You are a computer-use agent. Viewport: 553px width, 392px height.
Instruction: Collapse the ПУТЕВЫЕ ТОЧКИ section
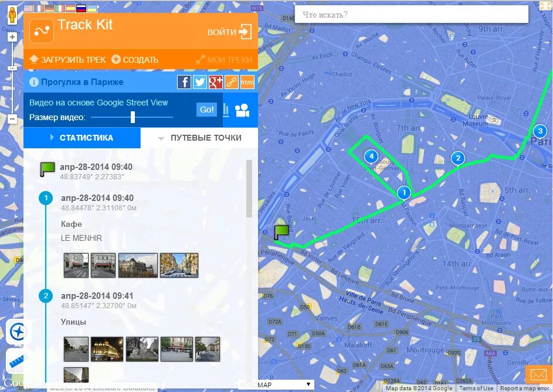click(x=199, y=138)
